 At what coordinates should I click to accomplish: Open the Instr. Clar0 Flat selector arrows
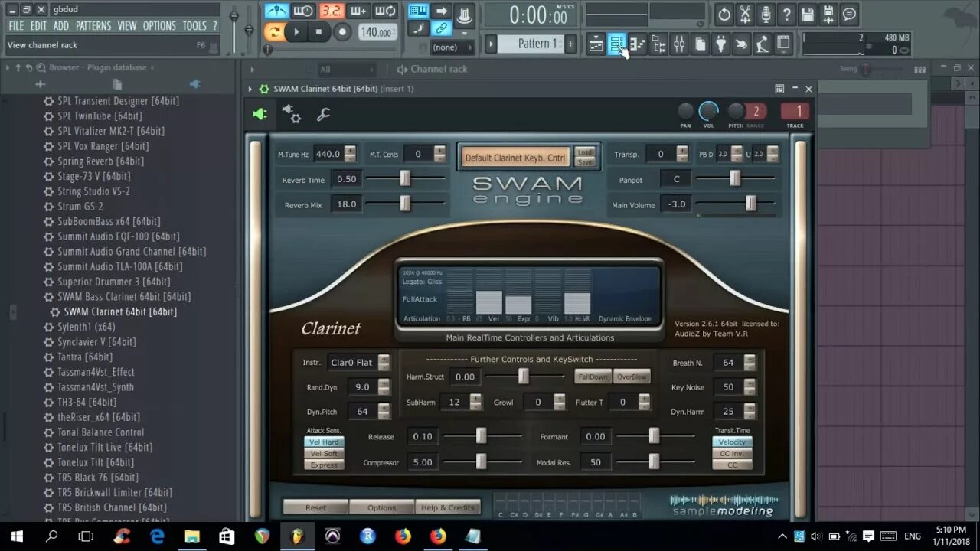384,362
